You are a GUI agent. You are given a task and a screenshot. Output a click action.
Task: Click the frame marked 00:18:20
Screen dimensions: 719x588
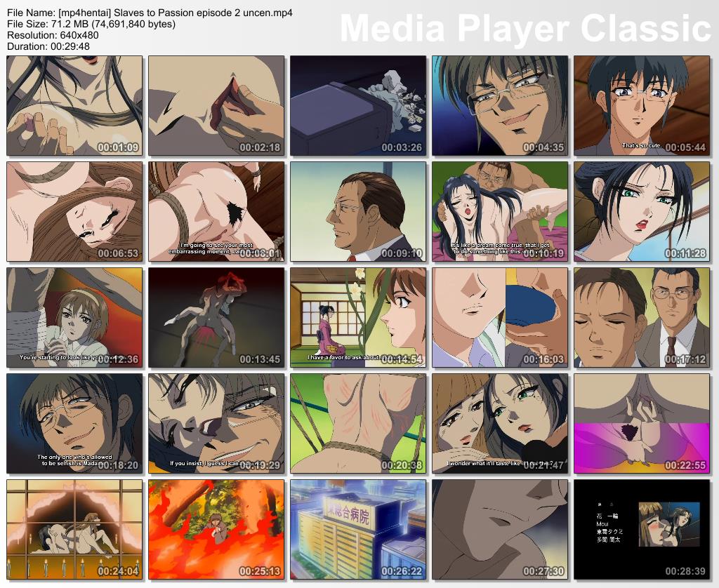(x=74, y=424)
